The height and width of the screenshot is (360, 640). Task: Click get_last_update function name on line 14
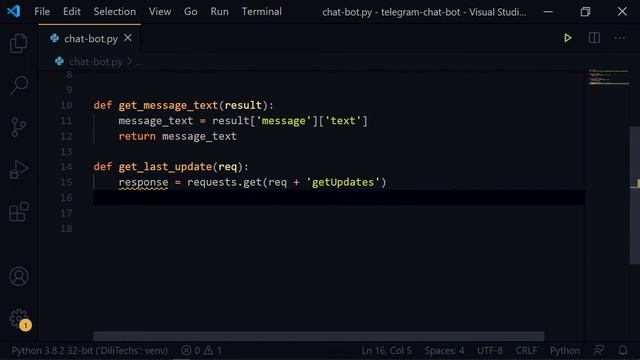[x=165, y=167]
